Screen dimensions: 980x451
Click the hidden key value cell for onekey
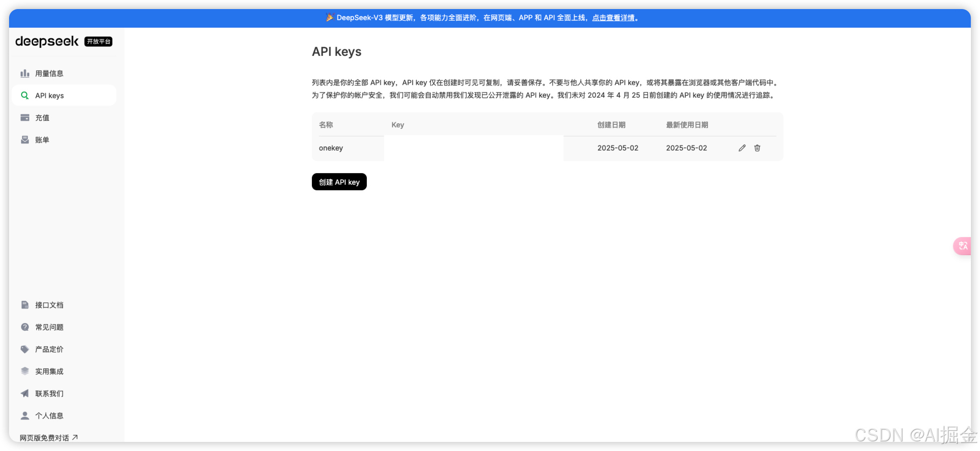coord(474,148)
